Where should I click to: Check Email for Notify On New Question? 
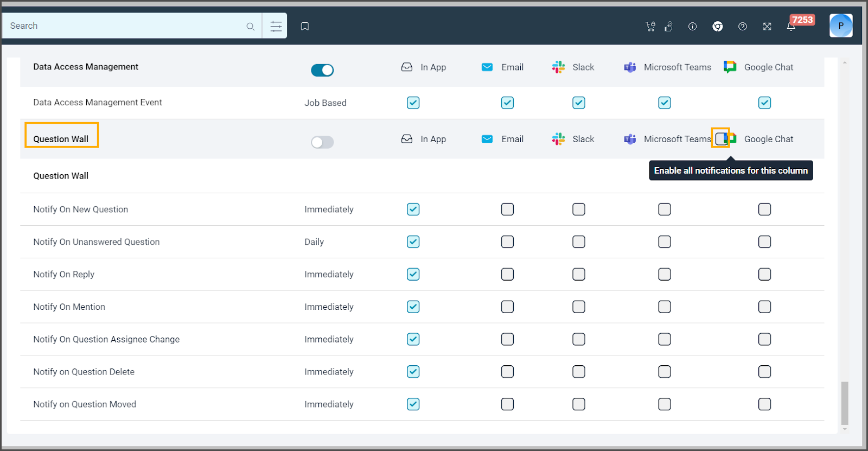point(507,209)
